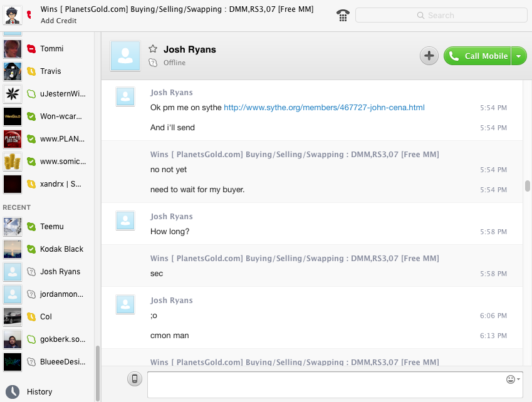Click the Offline status icon under Josh Ryans

[153, 63]
